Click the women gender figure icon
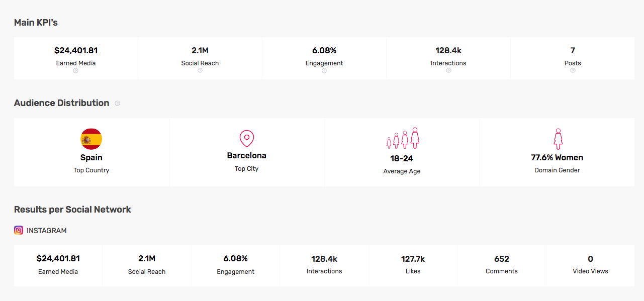This screenshot has width=644, height=301. click(x=558, y=139)
